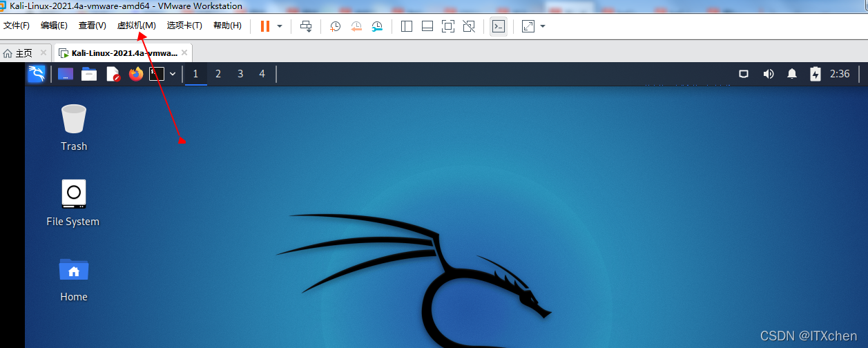This screenshot has width=868, height=348.
Task: Switch to workspace 2
Action: click(218, 74)
